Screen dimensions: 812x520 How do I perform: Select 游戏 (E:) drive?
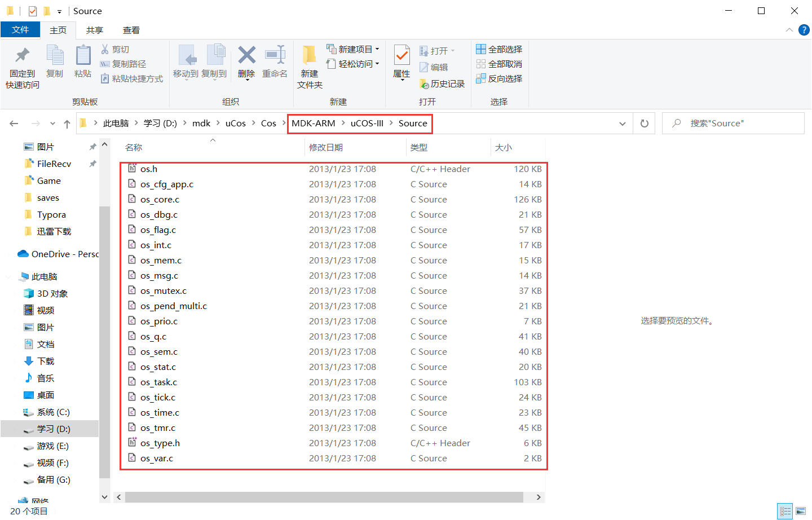[x=52, y=446]
